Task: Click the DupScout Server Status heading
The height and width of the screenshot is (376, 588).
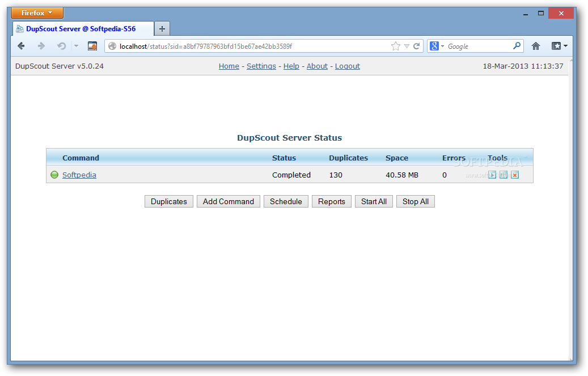Action: point(290,138)
